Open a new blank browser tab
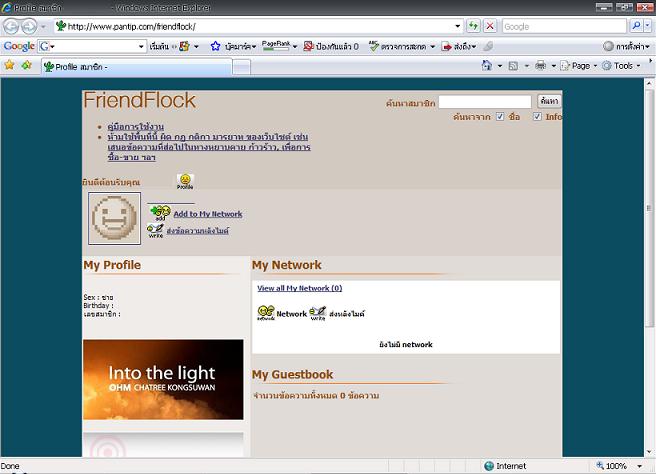The image size is (656, 474). tap(241, 67)
